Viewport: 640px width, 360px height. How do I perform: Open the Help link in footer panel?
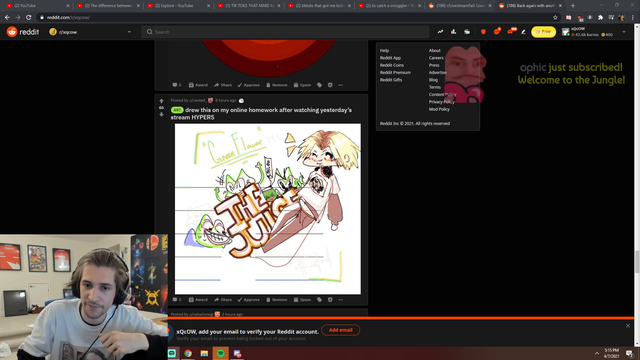[384, 51]
